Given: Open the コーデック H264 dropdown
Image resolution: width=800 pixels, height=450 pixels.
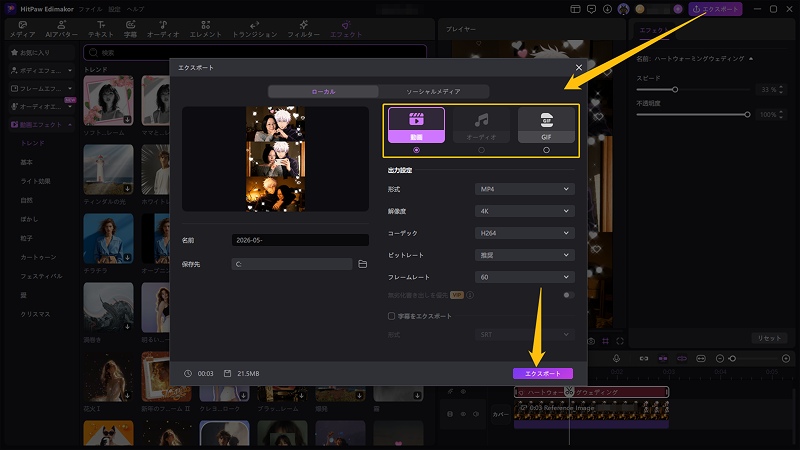Looking at the screenshot, I should pos(524,233).
